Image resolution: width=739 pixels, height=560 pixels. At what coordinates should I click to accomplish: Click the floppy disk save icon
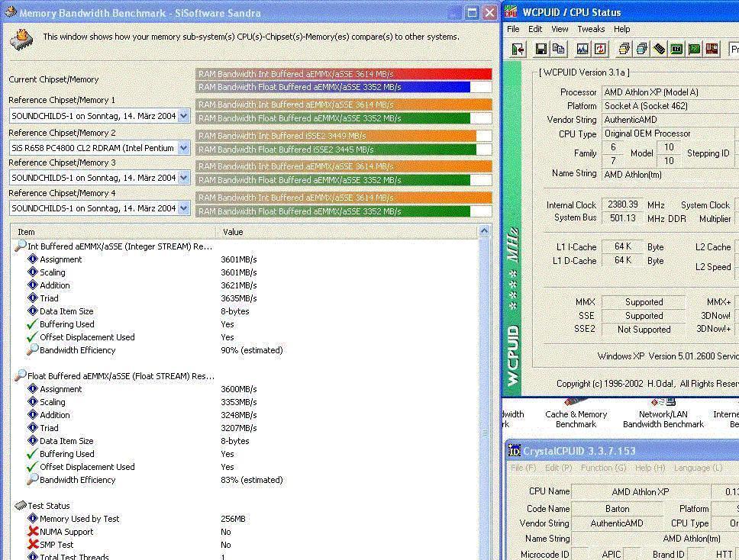(541, 50)
